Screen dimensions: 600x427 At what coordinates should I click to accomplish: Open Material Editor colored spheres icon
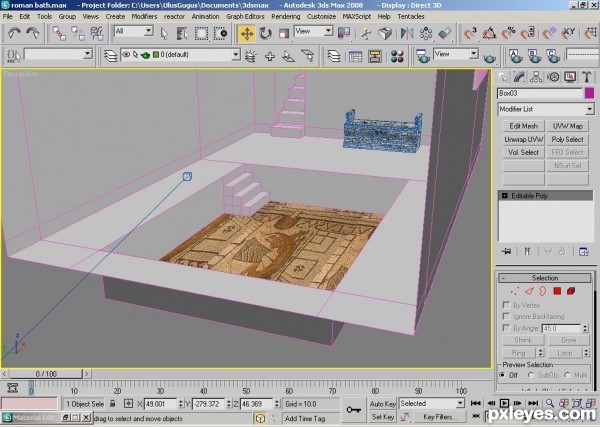click(x=397, y=57)
